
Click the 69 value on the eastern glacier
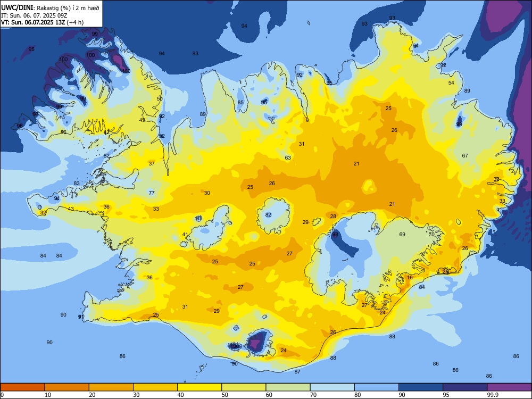402,235
